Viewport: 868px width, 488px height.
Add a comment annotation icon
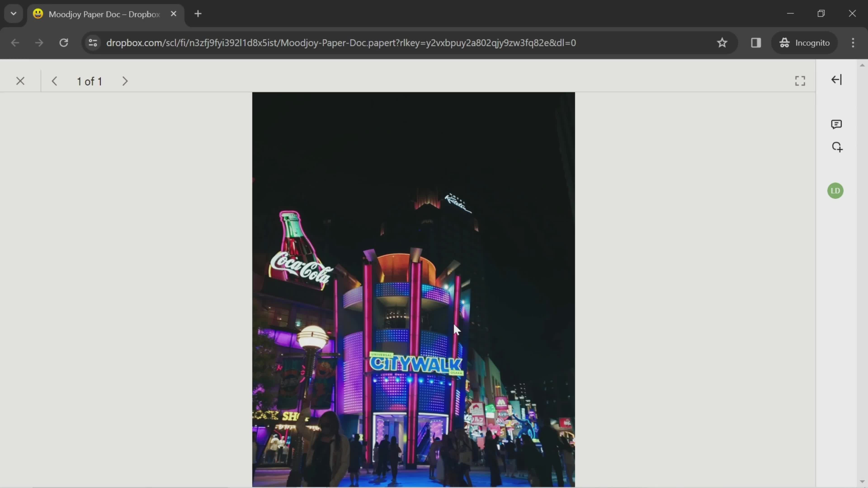[837, 147]
